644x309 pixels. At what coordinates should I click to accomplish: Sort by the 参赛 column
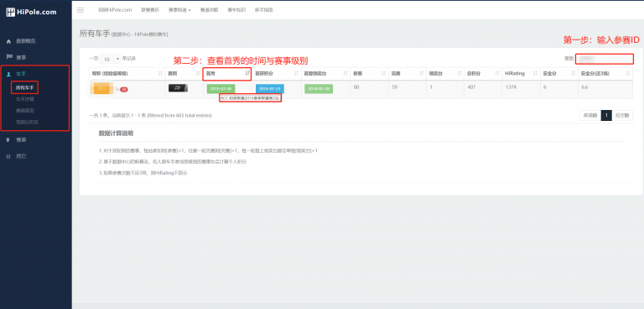tap(369, 73)
